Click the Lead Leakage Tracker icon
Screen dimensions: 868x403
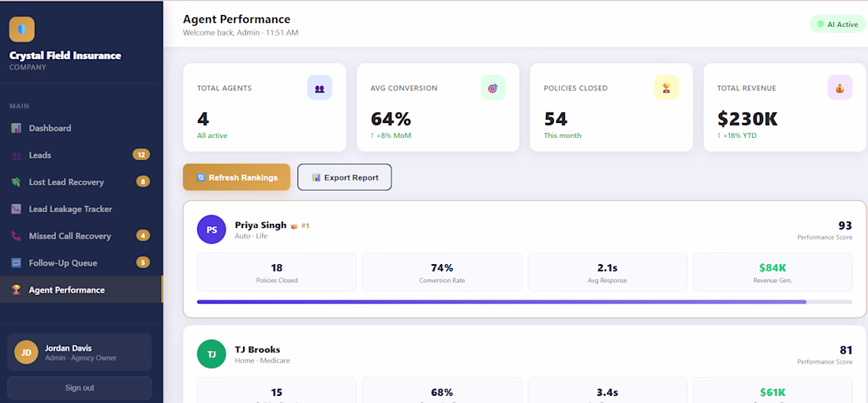pos(16,209)
